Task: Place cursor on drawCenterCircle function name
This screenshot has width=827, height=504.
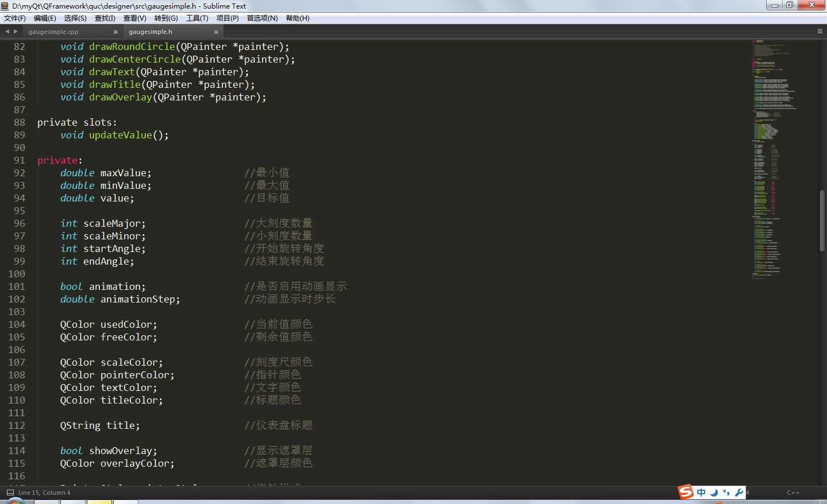Action: [135, 59]
